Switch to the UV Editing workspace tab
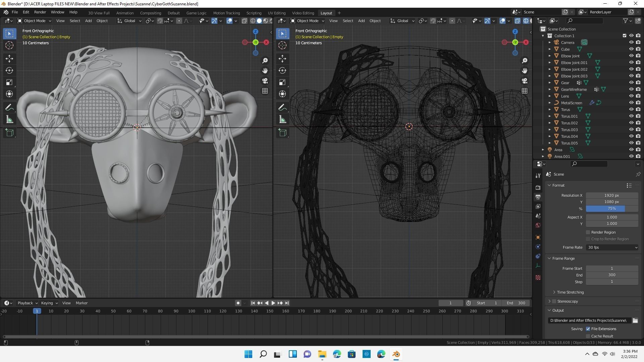This screenshot has height=362, width=644. 276,13
